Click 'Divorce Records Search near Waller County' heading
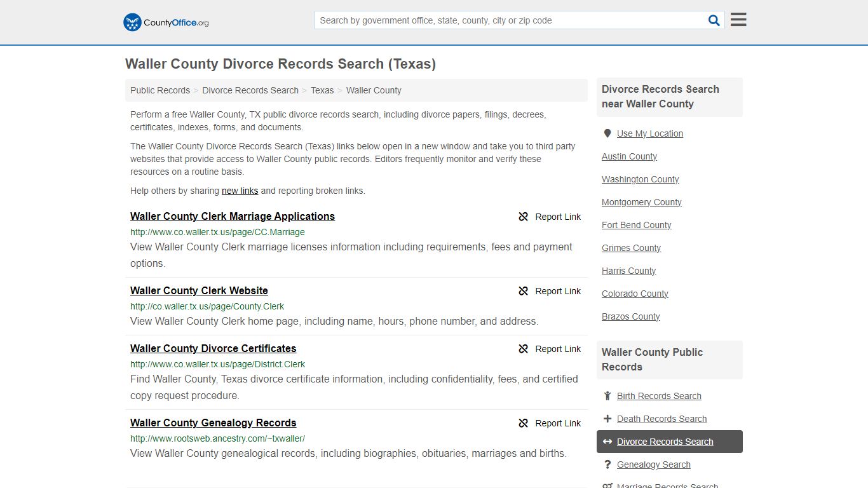The width and height of the screenshot is (868, 488). pyautogui.click(x=660, y=97)
